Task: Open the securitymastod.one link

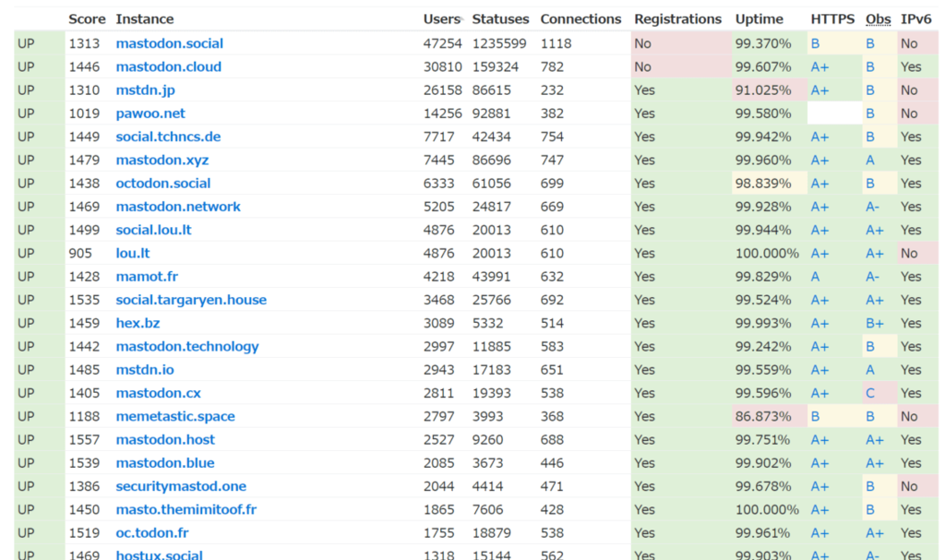Action: tap(181, 486)
